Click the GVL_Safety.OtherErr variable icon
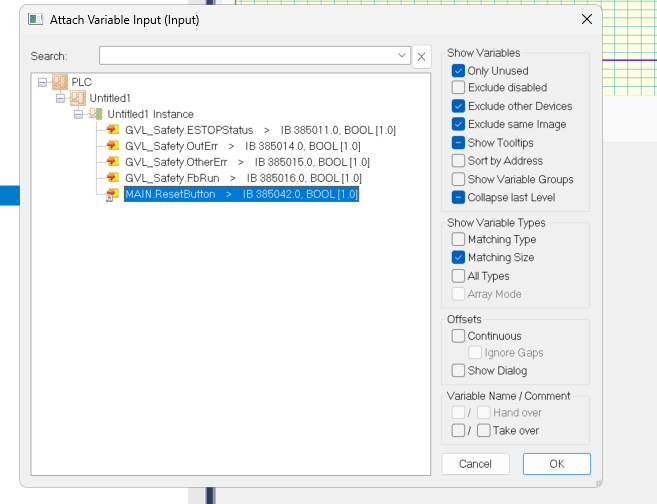 point(112,162)
